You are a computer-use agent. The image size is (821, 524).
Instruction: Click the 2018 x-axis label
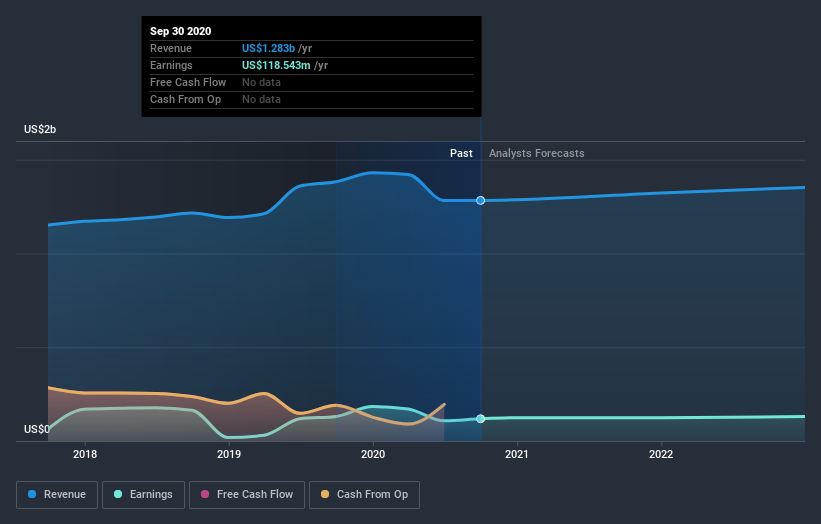click(x=85, y=454)
